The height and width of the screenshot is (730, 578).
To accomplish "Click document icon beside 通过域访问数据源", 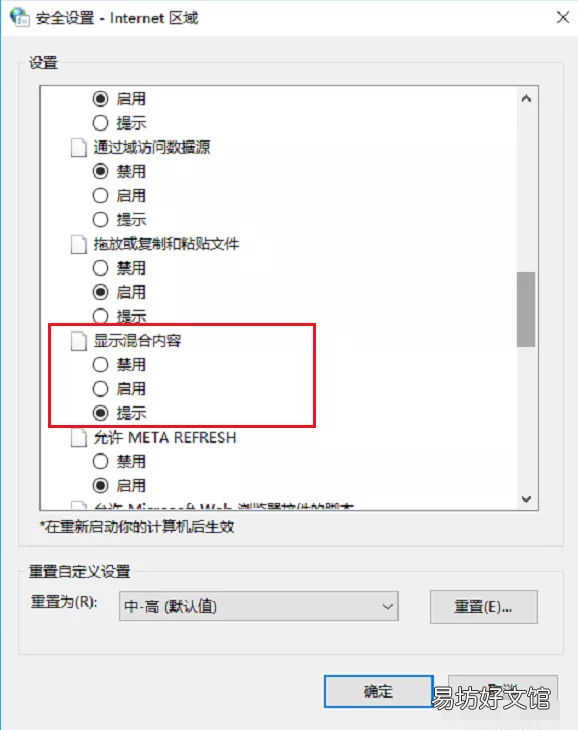I will [79, 148].
